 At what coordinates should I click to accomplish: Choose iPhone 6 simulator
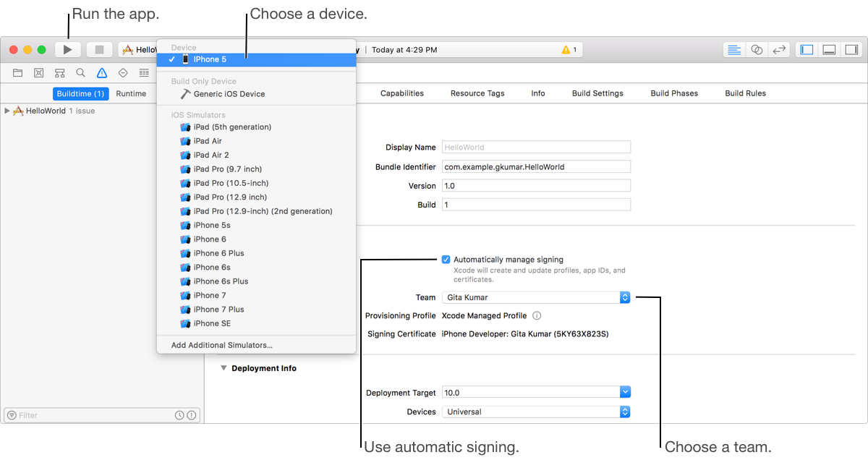point(256,239)
